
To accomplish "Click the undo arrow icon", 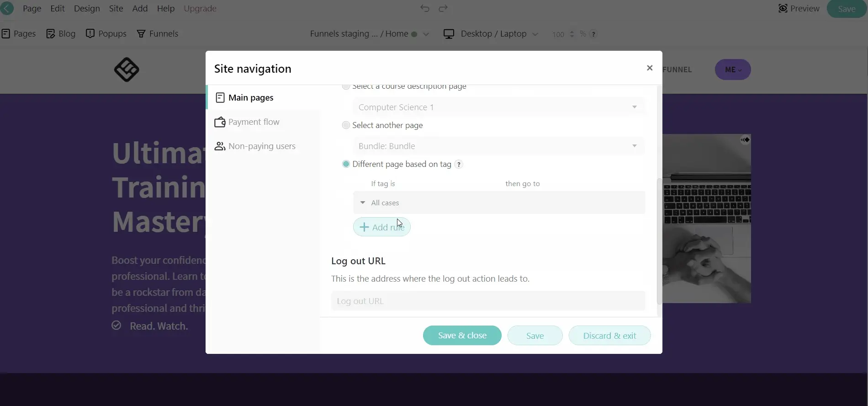I will (425, 8).
